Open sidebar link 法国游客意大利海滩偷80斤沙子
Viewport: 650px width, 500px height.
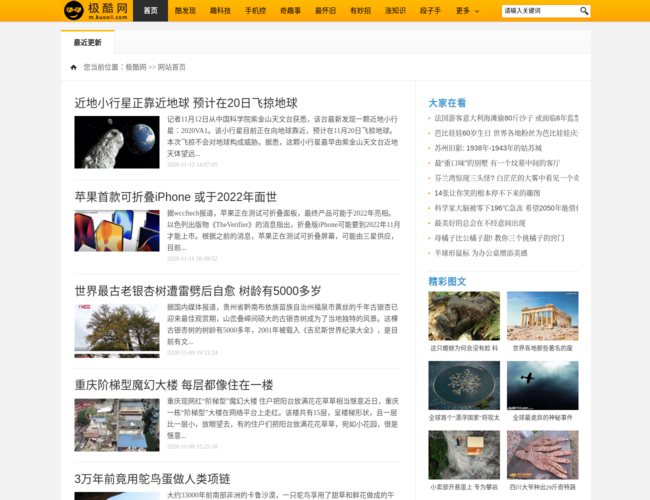506,118
